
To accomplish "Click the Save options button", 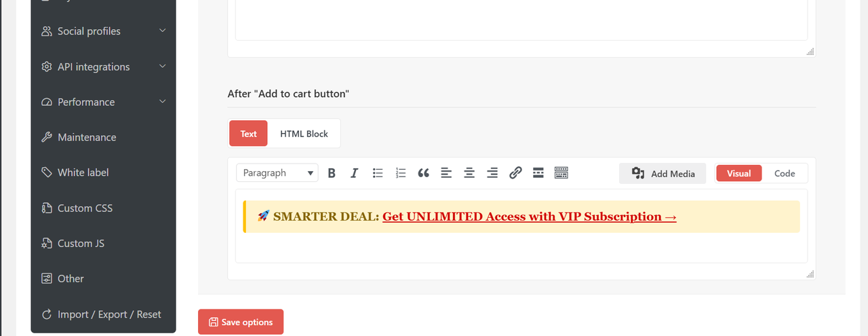I will (x=241, y=322).
